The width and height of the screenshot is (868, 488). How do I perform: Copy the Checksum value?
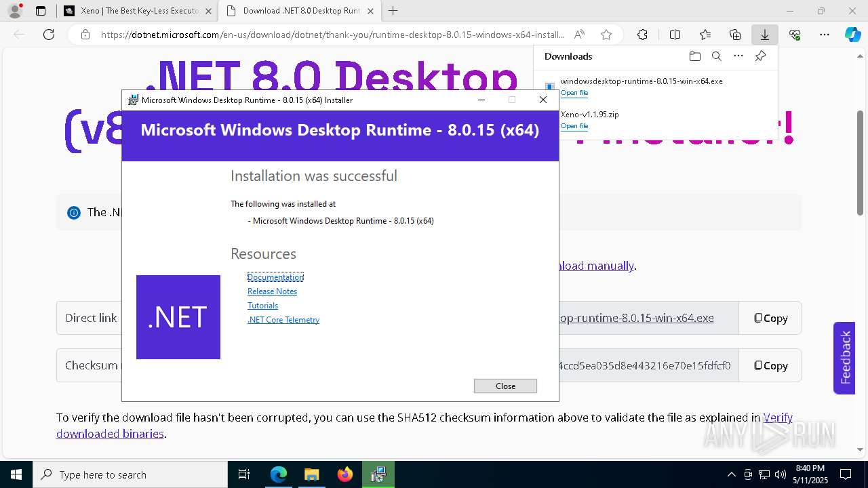[770, 365]
